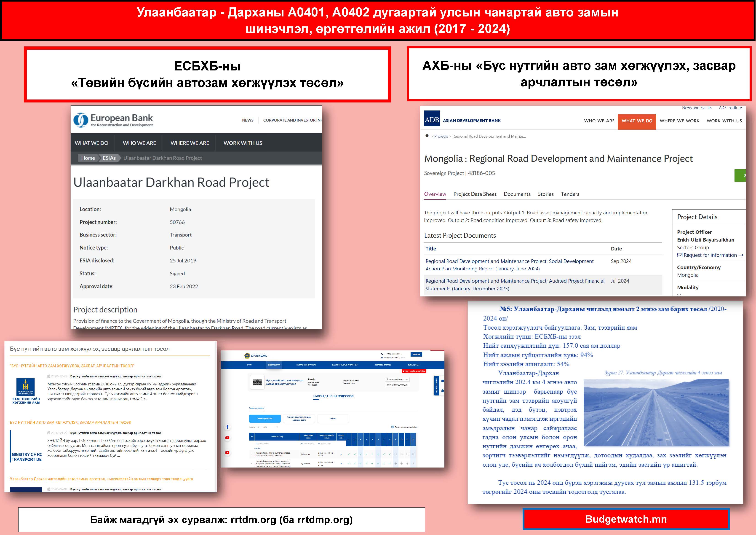
Task: Open WHERE WE ARE menu on EBRD site
Action: (x=190, y=143)
